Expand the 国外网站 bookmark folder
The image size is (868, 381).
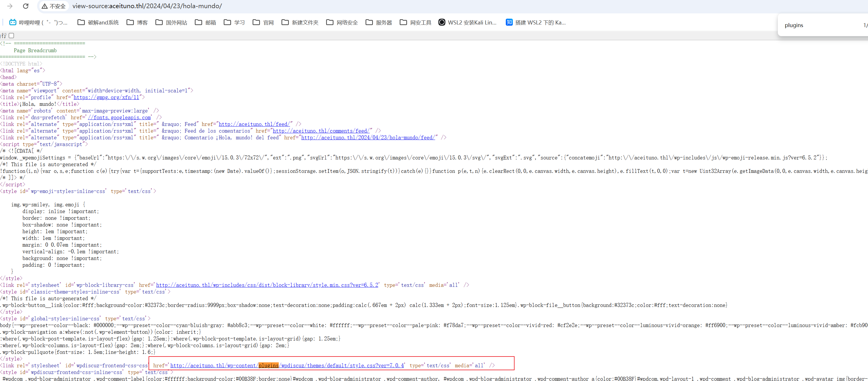171,22
